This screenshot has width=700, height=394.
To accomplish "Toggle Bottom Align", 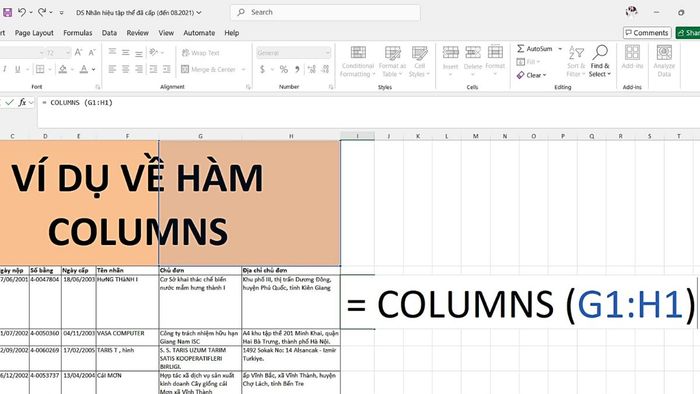I will [139, 53].
